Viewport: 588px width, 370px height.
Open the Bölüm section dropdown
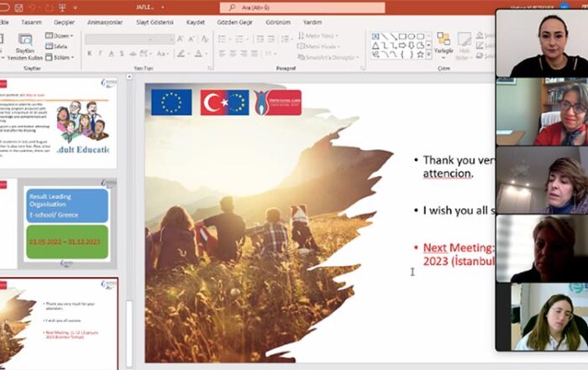point(60,57)
